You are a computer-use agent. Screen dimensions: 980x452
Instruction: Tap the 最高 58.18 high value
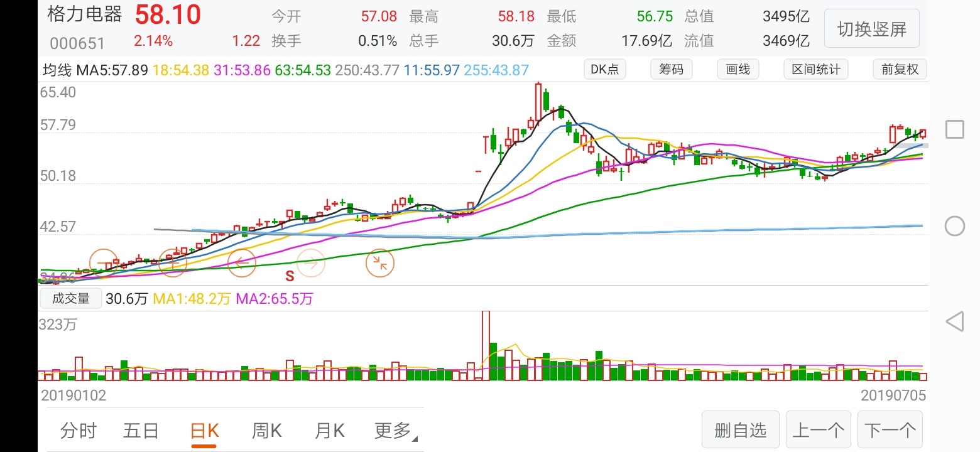pyautogui.click(x=516, y=16)
